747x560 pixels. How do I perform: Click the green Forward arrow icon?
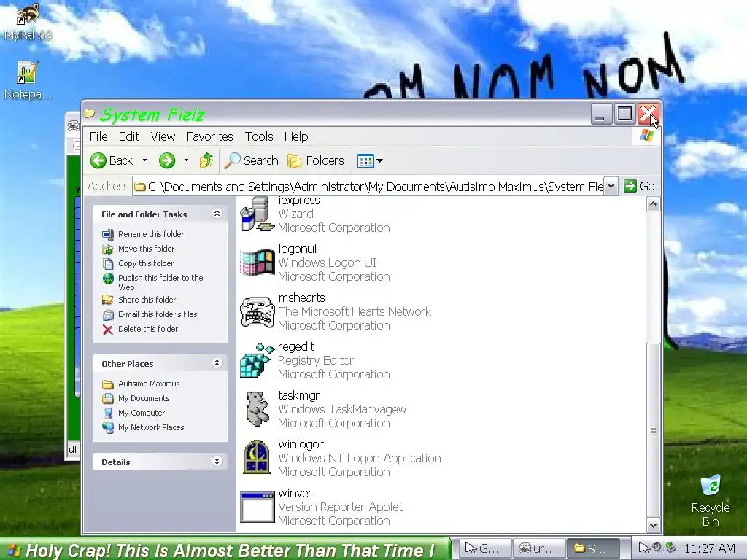pos(167,160)
